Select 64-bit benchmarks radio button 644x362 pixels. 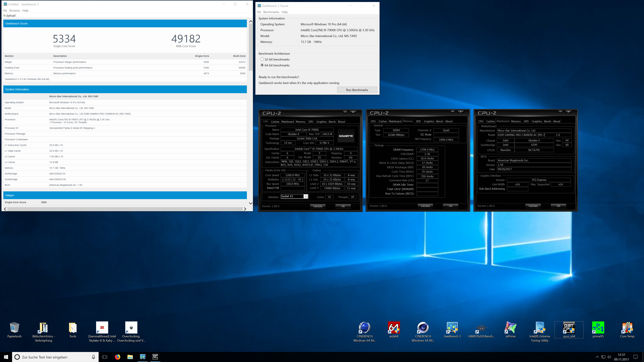coord(262,65)
